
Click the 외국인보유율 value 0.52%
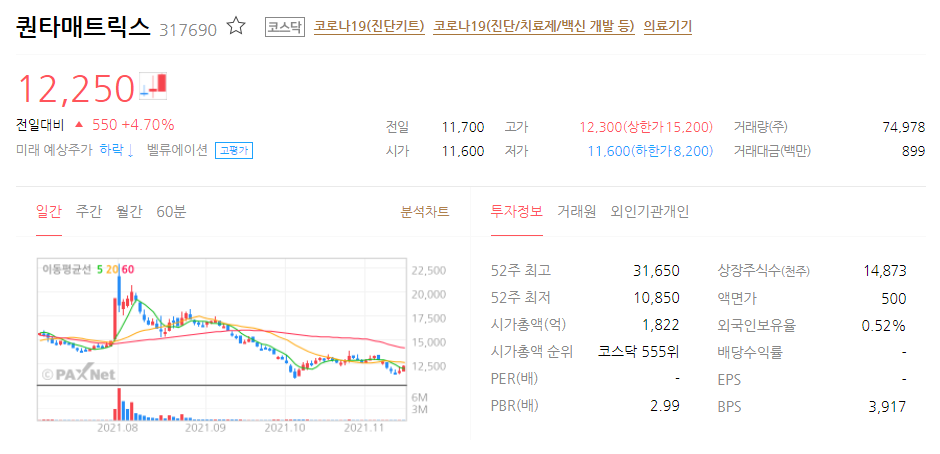click(x=884, y=326)
